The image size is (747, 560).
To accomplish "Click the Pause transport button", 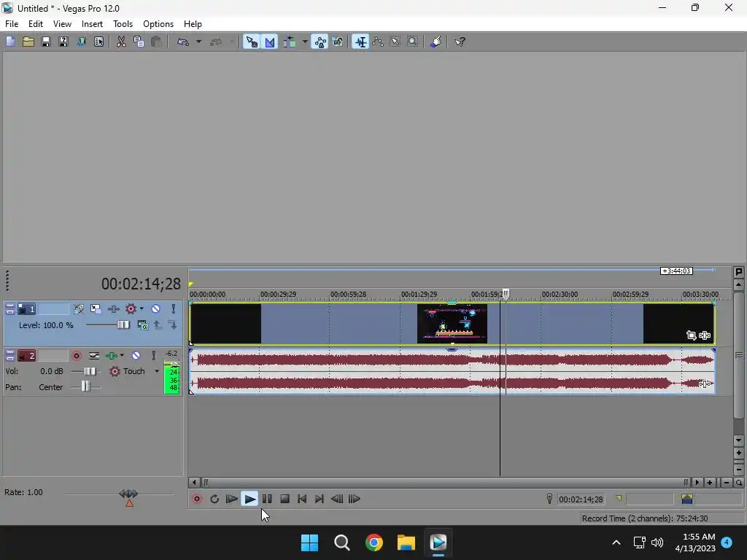I will [267, 499].
